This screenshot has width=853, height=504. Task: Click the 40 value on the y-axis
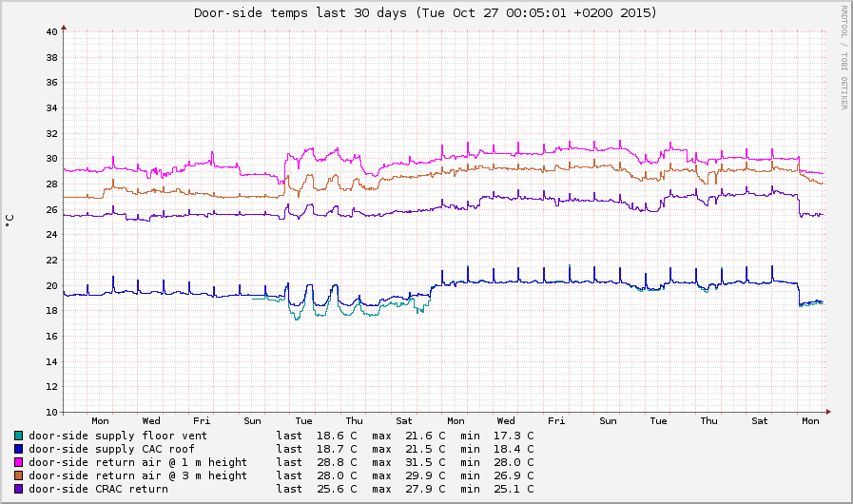tap(50, 32)
